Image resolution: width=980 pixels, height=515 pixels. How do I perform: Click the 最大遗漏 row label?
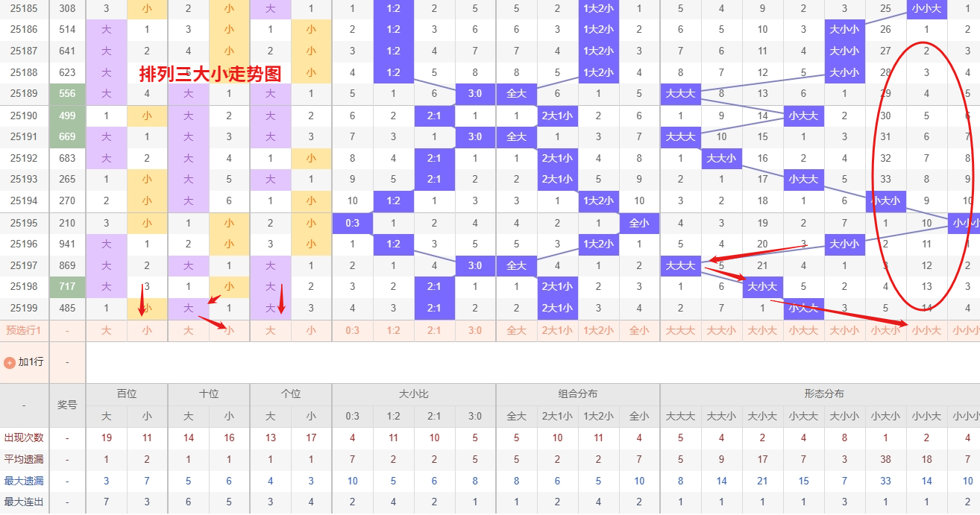point(24,481)
